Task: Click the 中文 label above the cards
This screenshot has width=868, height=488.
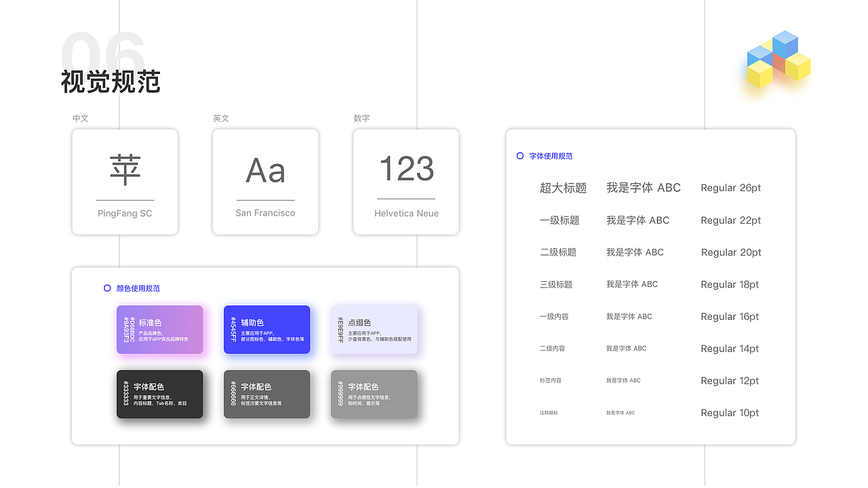Action: [x=81, y=118]
